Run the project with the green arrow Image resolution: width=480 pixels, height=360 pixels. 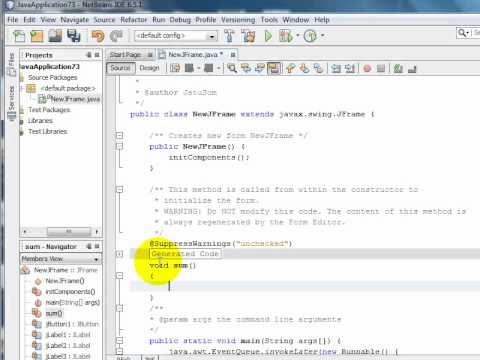[x=268, y=36]
